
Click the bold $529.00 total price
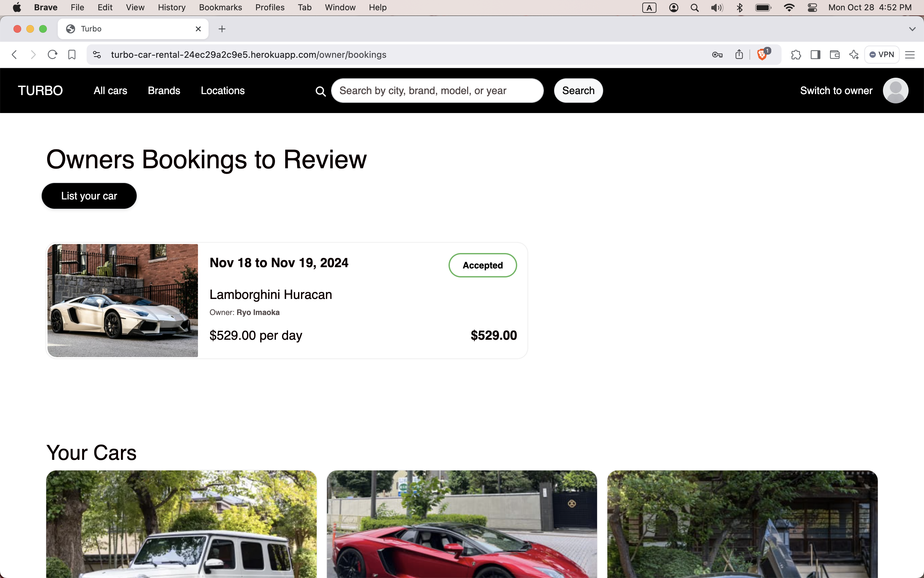coord(494,335)
